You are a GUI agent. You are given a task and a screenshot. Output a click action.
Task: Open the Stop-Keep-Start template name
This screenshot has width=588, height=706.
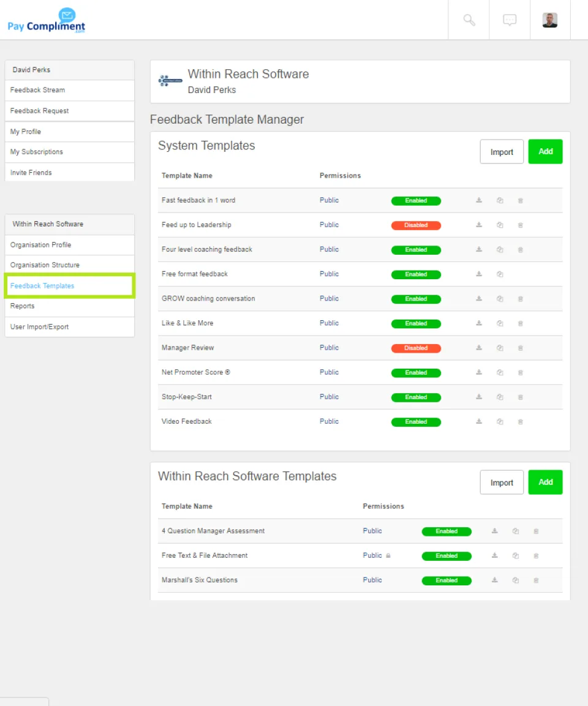[x=186, y=397]
